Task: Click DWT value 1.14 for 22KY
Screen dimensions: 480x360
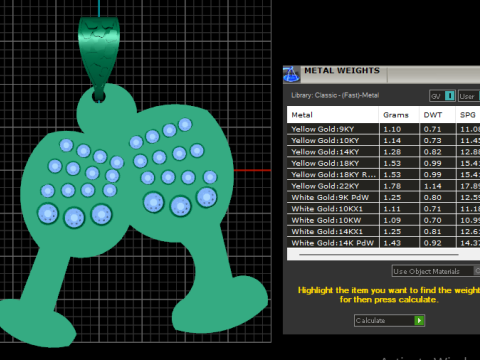Action: click(x=432, y=186)
